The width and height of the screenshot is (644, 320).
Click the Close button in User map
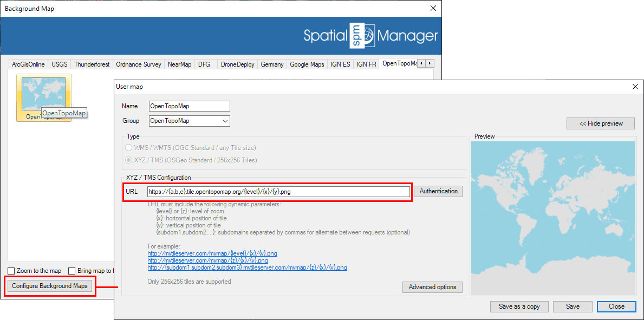click(x=616, y=306)
